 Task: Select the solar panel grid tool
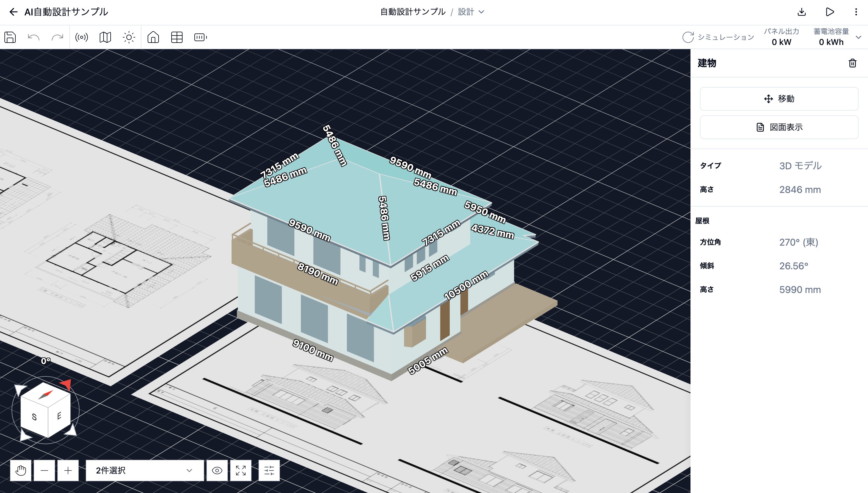(x=177, y=37)
